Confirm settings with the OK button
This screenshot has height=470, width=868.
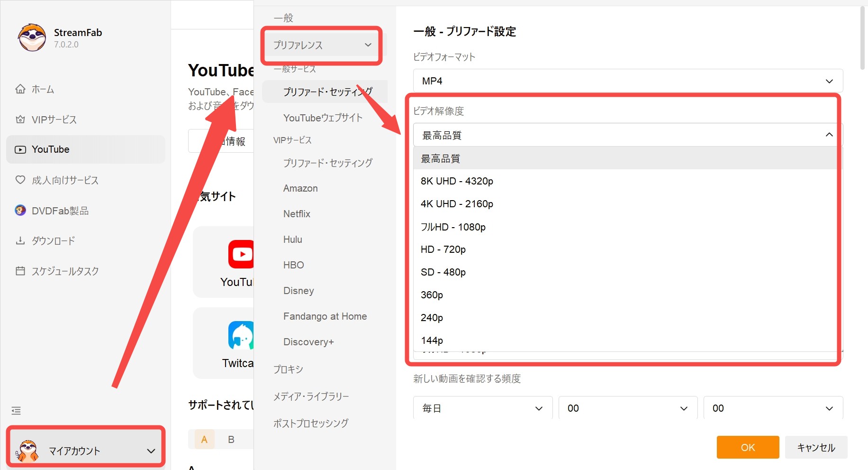point(748,447)
